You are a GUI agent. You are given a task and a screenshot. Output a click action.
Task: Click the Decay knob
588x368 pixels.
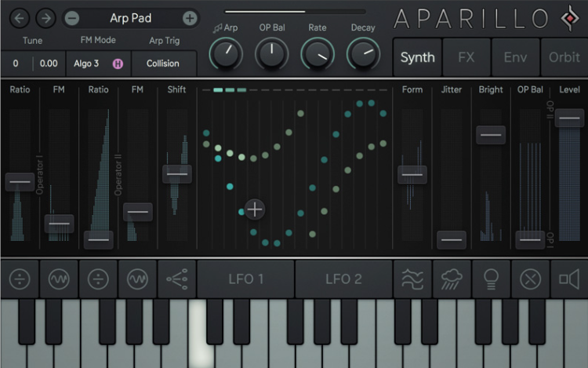click(363, 54)
